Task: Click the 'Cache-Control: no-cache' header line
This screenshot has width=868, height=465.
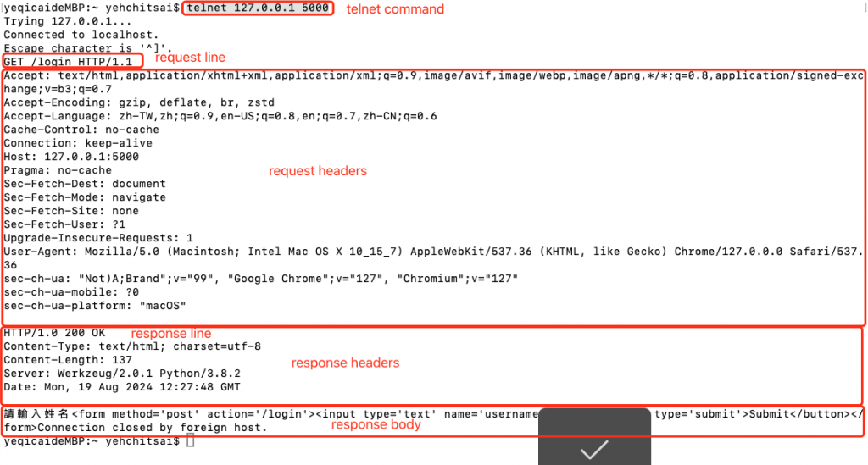Action: click(x=81, y=130)
